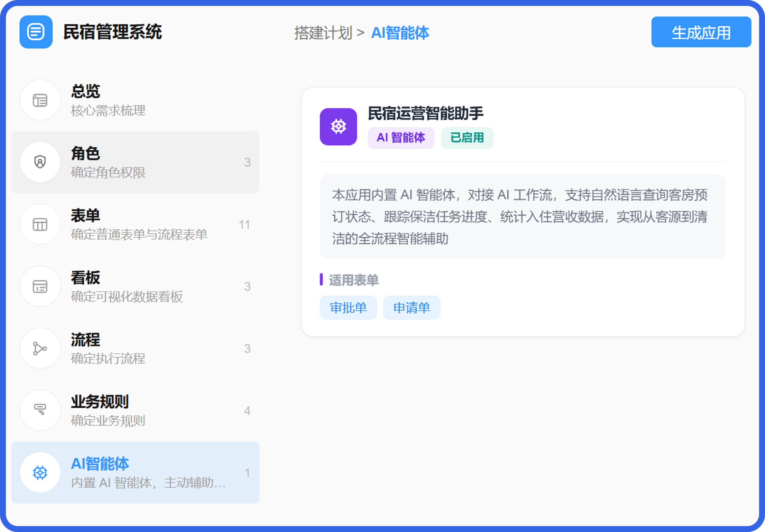Click the count 11 beside 表单
This screenshot has height=532, width=765.
(244, 225)
